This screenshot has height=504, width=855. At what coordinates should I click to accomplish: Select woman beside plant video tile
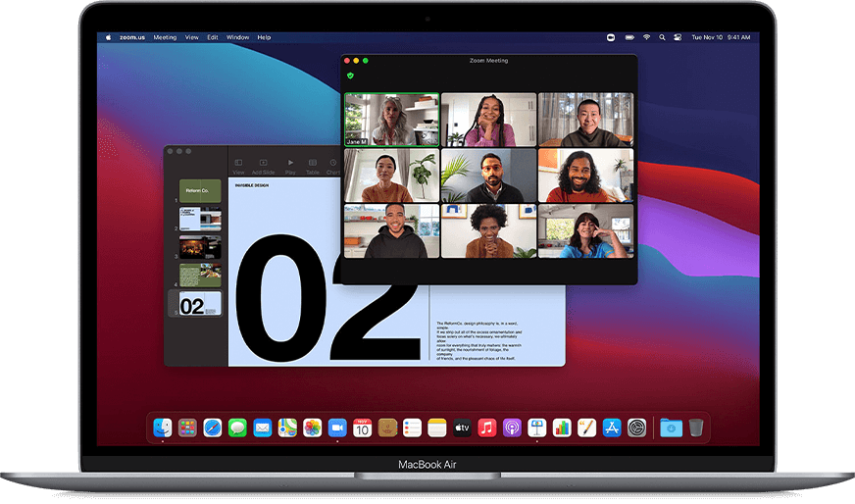(391, 176)
